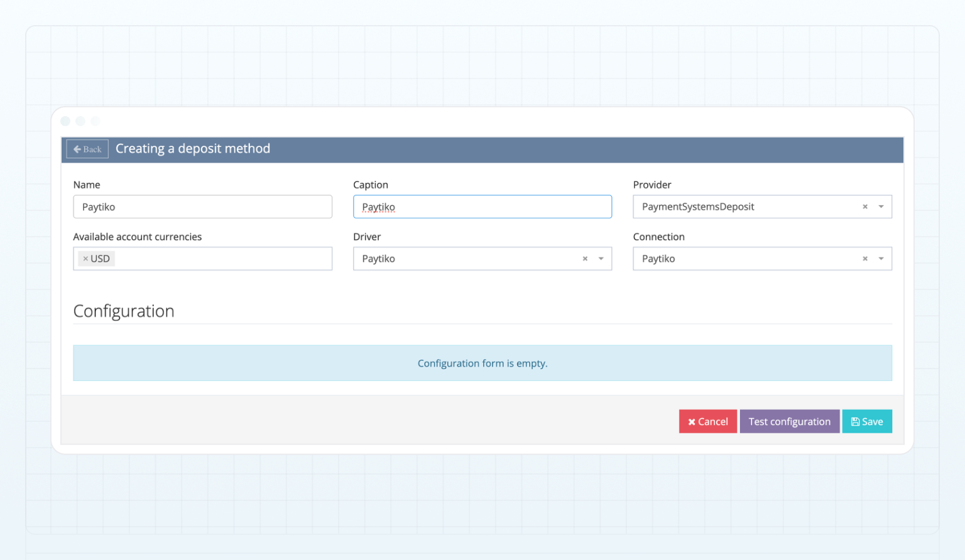The height and width of the screenshot is (560, 965).
Task: Click the red traffic light window dot
Action: (65, 121)
